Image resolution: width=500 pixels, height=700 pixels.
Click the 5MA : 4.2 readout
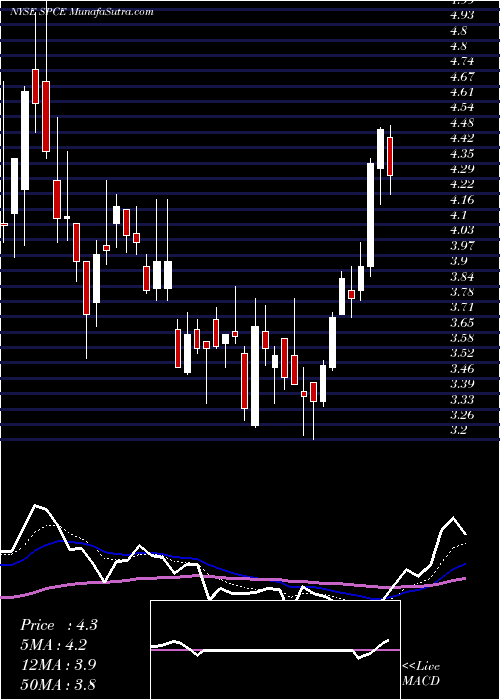54,645
